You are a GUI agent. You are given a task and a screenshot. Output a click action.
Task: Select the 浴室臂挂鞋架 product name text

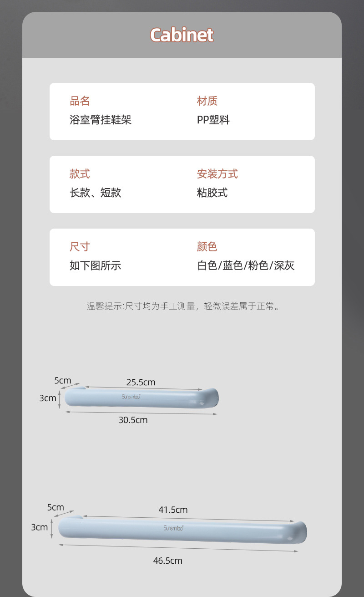pyautogui.click(x=100, y=120)
